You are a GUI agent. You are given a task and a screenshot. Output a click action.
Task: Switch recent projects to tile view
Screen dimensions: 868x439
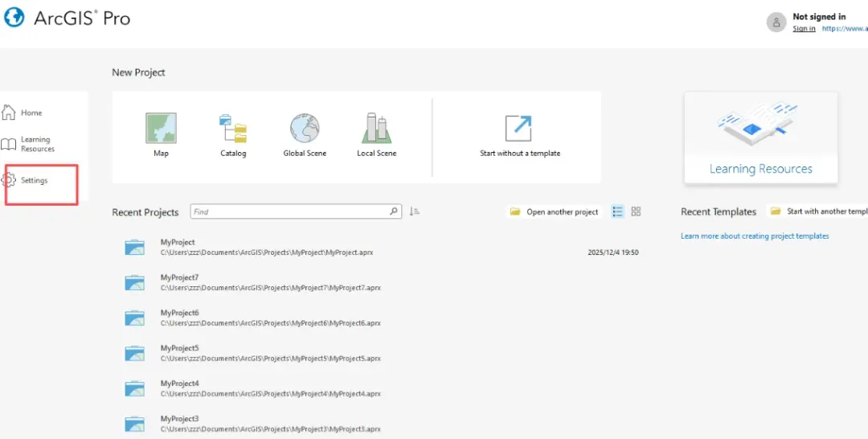[636, 211]
